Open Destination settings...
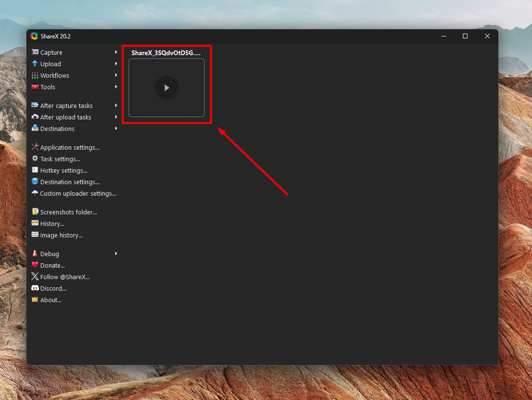 [x=74, y=182]
